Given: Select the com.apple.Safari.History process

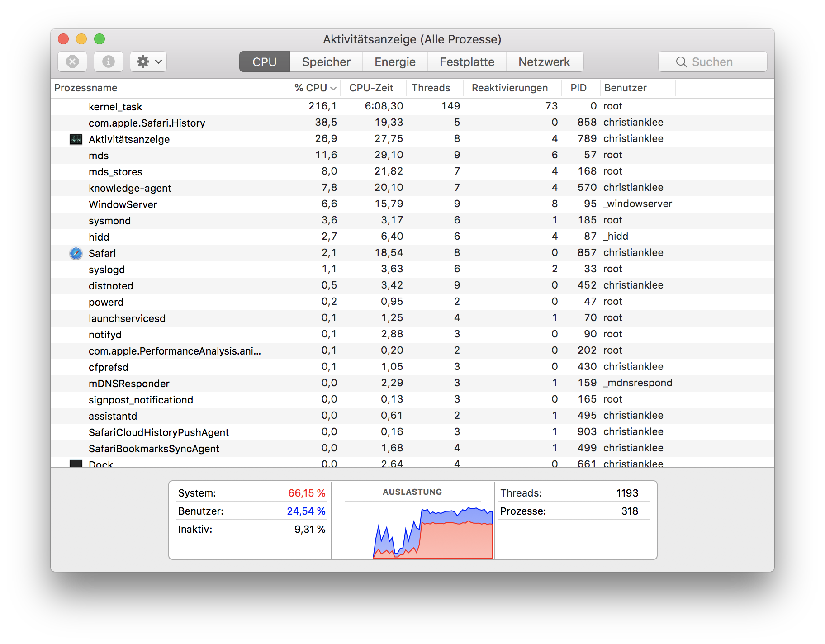Looking at the screenshot, I should pyautogui.click(x=412, y=123).
